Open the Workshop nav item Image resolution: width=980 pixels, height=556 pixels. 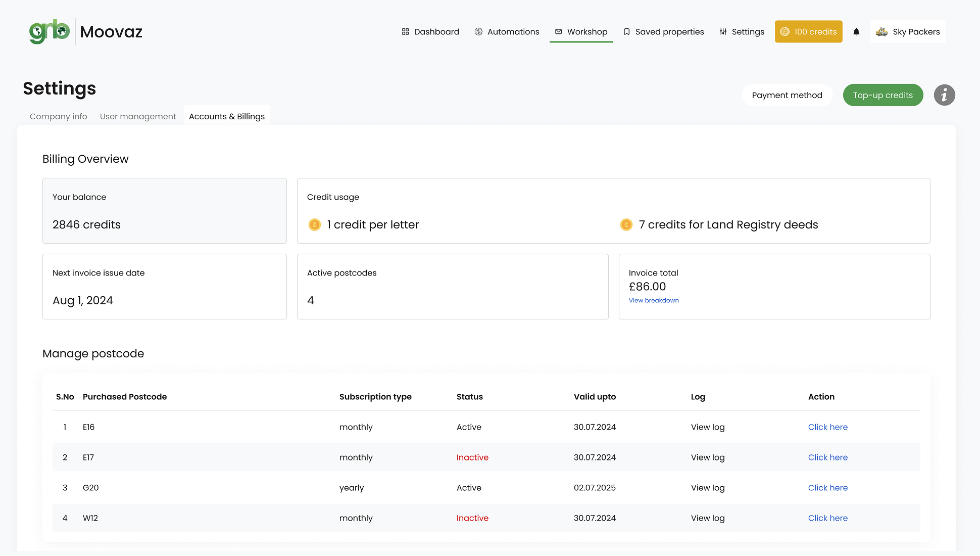pyautogui.click(x=581, y=32)
